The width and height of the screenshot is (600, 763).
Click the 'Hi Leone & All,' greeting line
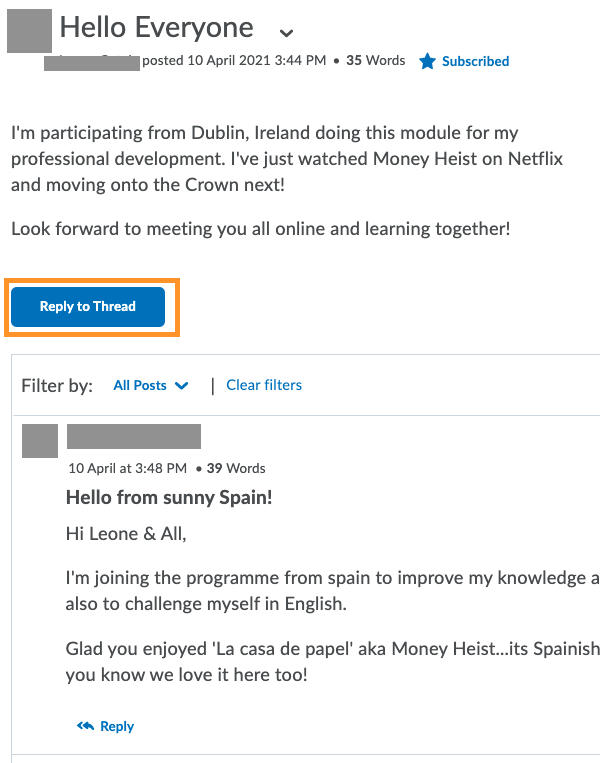tap(126, 534)
